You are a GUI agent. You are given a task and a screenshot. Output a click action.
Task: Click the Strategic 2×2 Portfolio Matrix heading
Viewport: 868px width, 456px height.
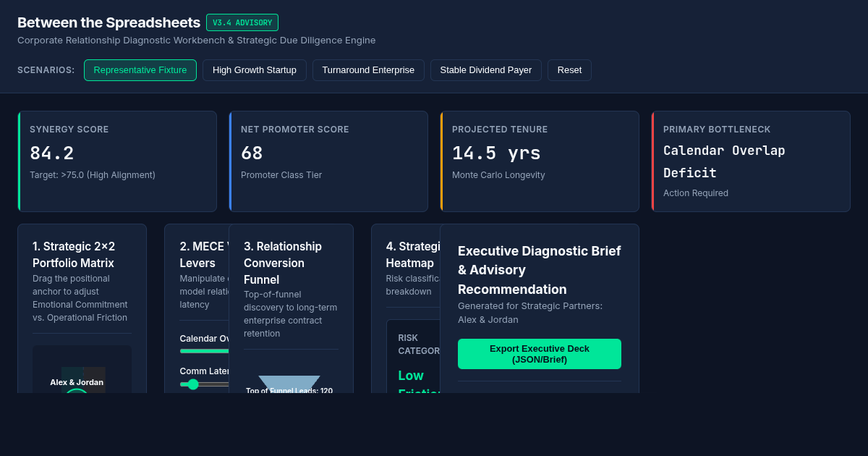point(74,255)
